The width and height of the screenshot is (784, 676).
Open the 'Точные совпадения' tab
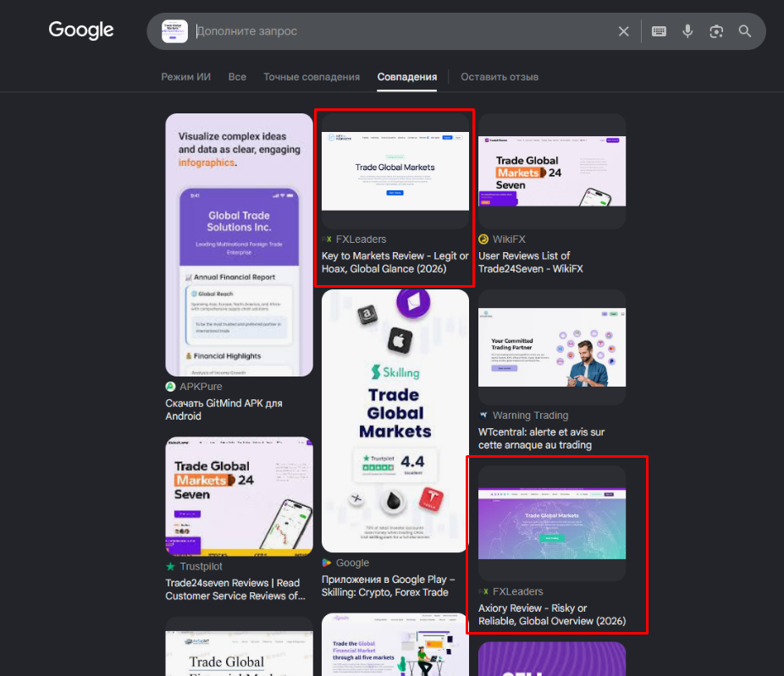pyautogui.click(x=312, y=77)
